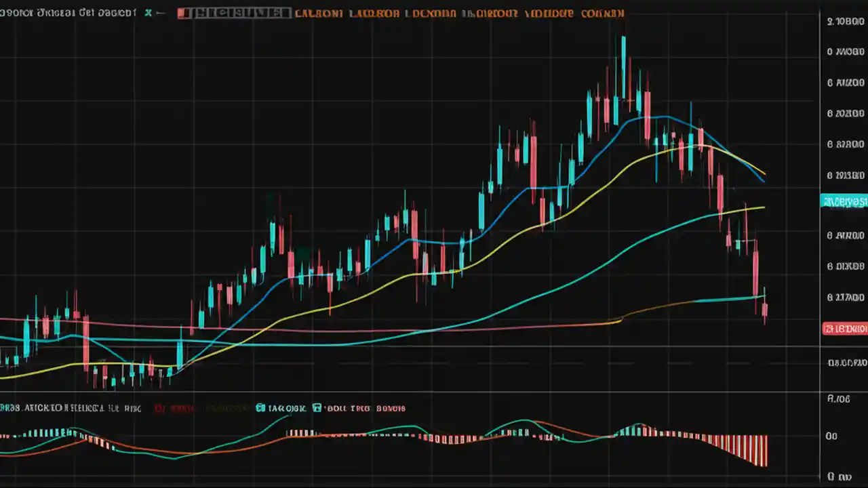Screen dimensions: 868x488
Task: Click the red alert price tag on right axis
Action: pyautogui.click(x=844, y=329)
